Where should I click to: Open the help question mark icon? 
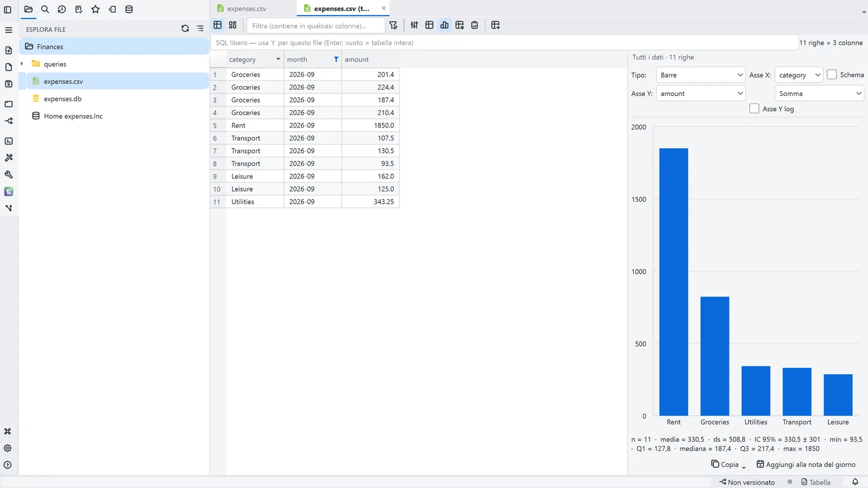(x=8, y=465)
